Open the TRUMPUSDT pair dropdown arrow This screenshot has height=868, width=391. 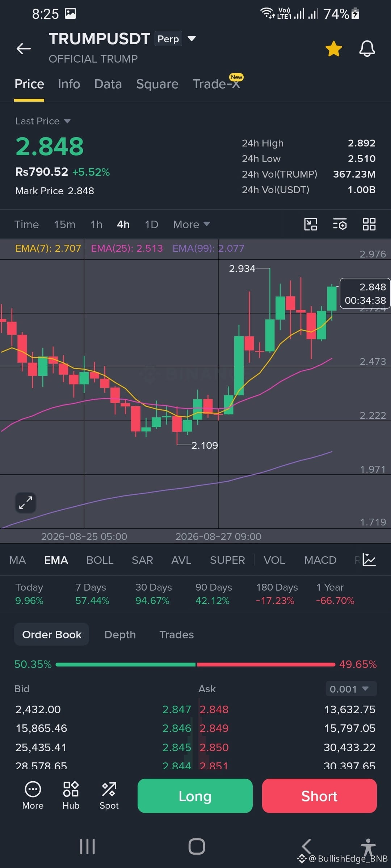[192, 39]
